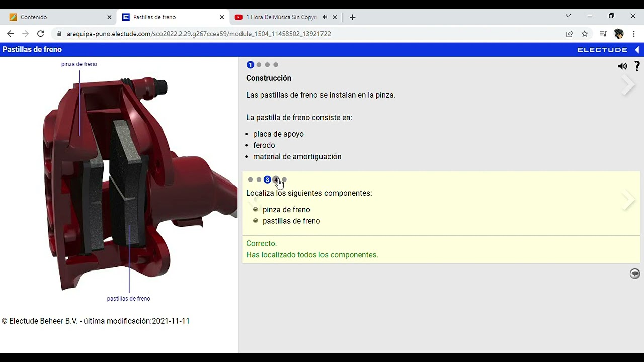Image resolution: width=644 pixels, height=362 pixels.
Task: Click the green 'Correcto.' message
Action: [x=261, y=244]
